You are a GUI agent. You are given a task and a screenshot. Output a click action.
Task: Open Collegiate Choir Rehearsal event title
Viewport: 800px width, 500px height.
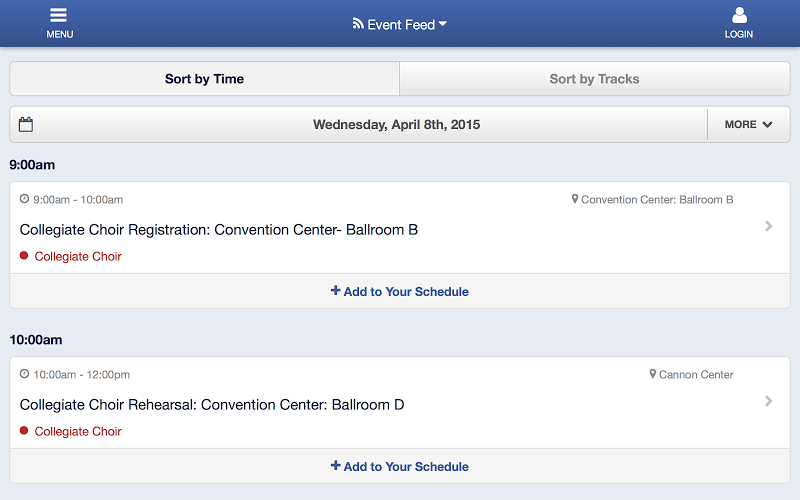pyautogui.click(x=212, y=405)
